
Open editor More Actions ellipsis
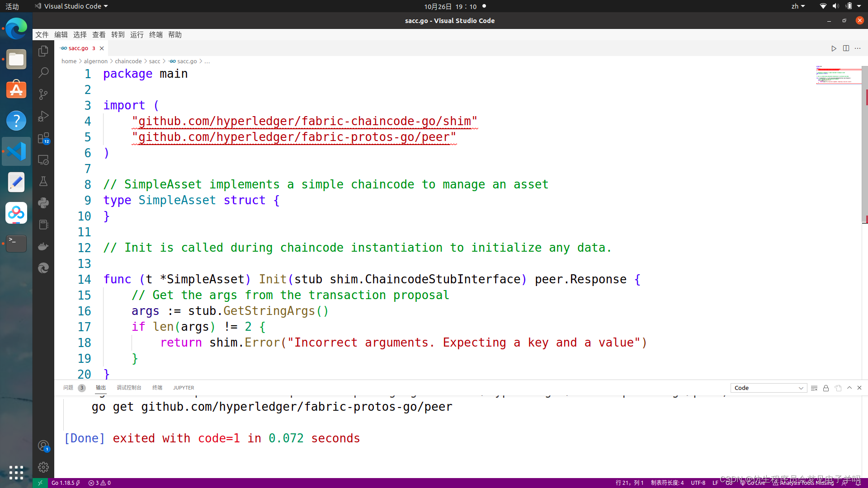click(858, 48)
